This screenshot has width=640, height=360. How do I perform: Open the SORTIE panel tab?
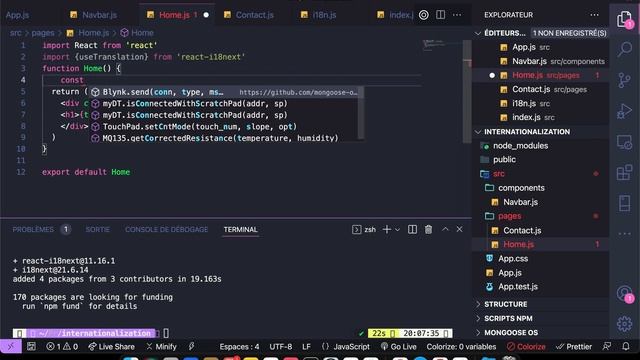tap(98, 229)
